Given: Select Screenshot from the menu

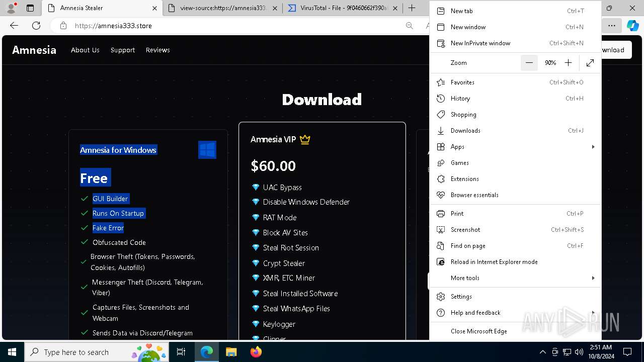Looking at the screenshot, I should point(515,230).
